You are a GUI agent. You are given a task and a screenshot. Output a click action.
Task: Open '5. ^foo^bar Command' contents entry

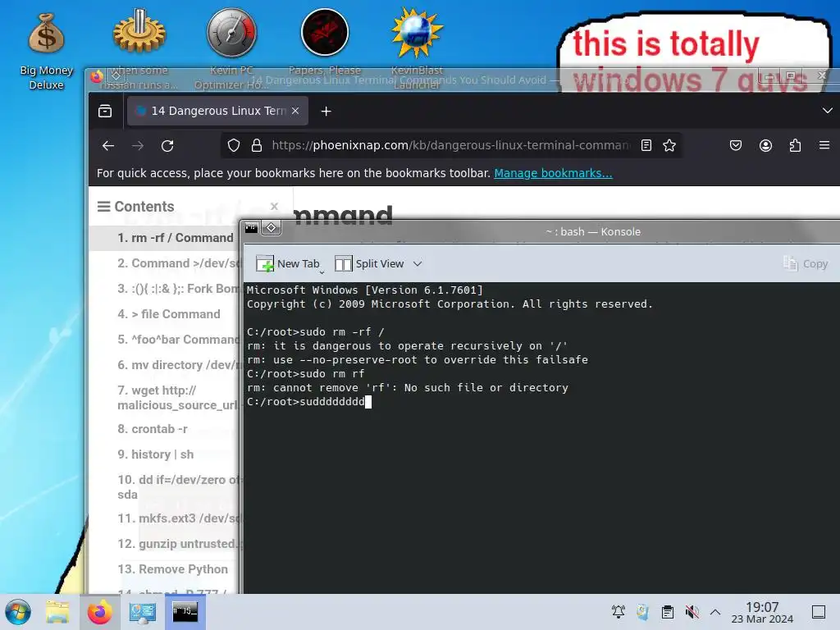[178, 340]
